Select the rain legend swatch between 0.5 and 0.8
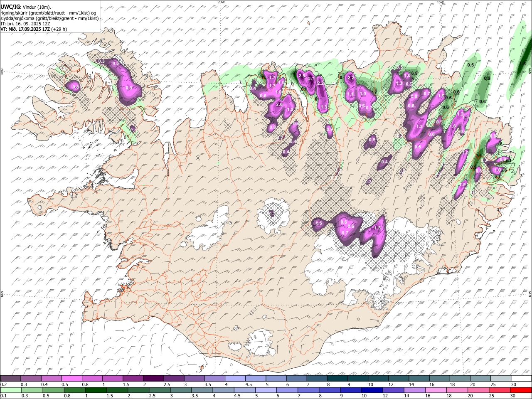532x399 pixels. 53,390
